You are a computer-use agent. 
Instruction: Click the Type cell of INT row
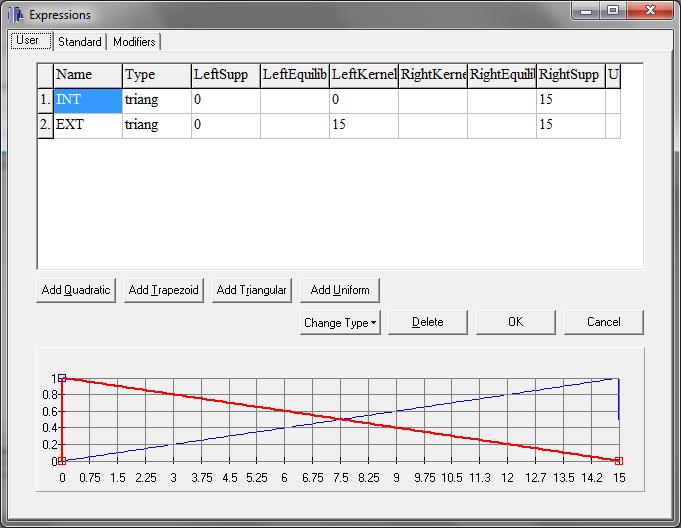coord(157,100)
